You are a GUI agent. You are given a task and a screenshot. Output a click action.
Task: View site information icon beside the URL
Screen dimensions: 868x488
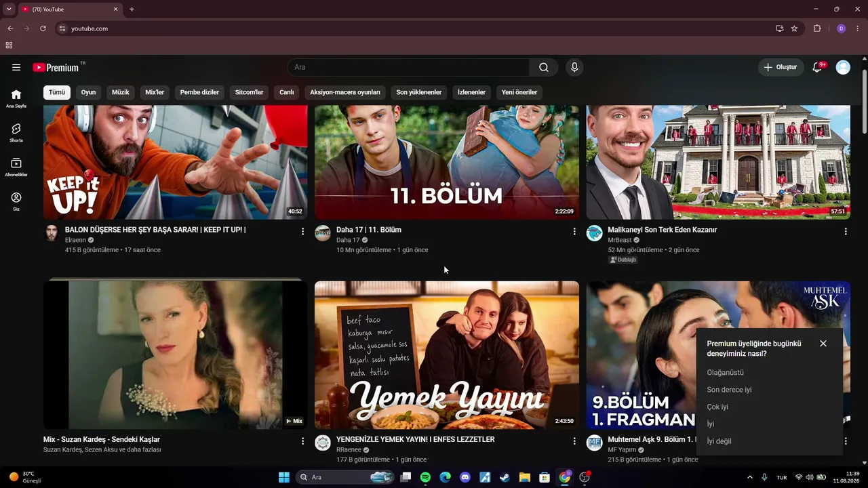[62, 28]
